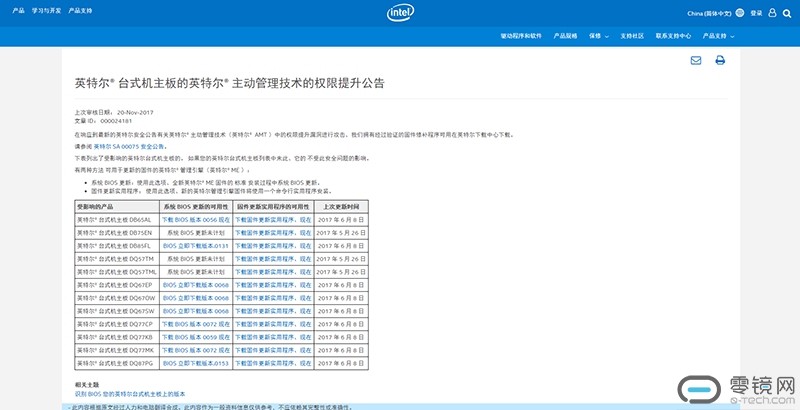The image size is (800, 410).
Task: Open the globe language selector icon
Action: tap(740, 13)
